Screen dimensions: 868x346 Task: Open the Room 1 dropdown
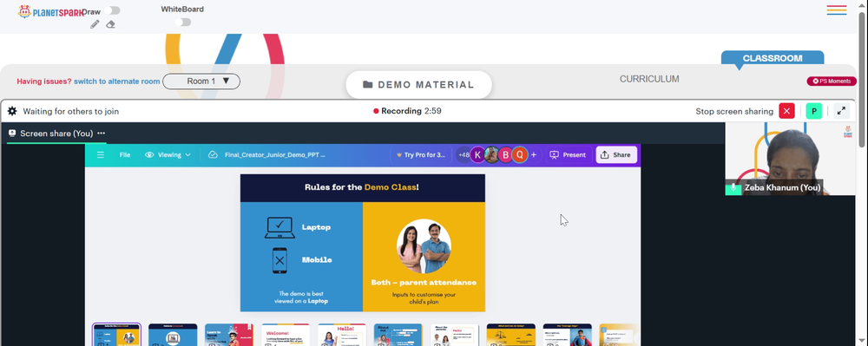tap(201, 82)
